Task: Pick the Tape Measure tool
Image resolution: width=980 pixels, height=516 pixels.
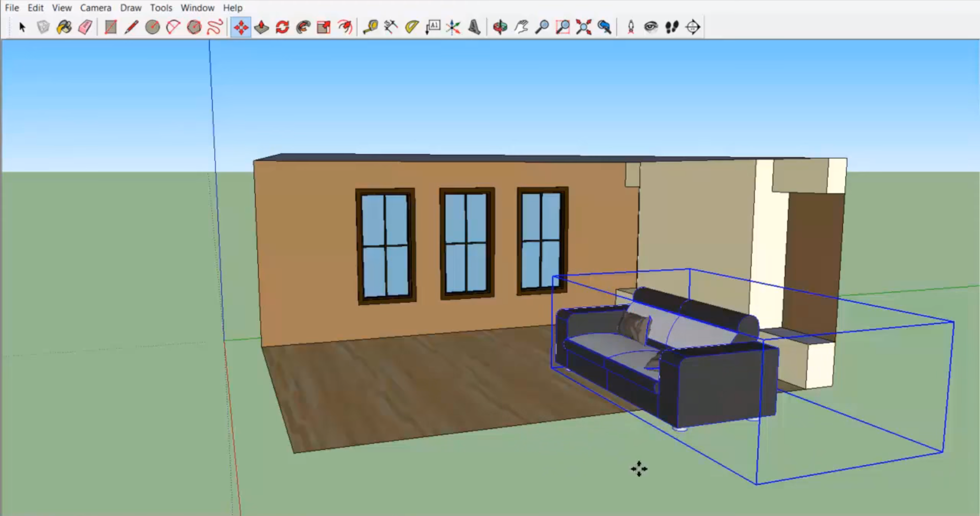Action: 370,27
